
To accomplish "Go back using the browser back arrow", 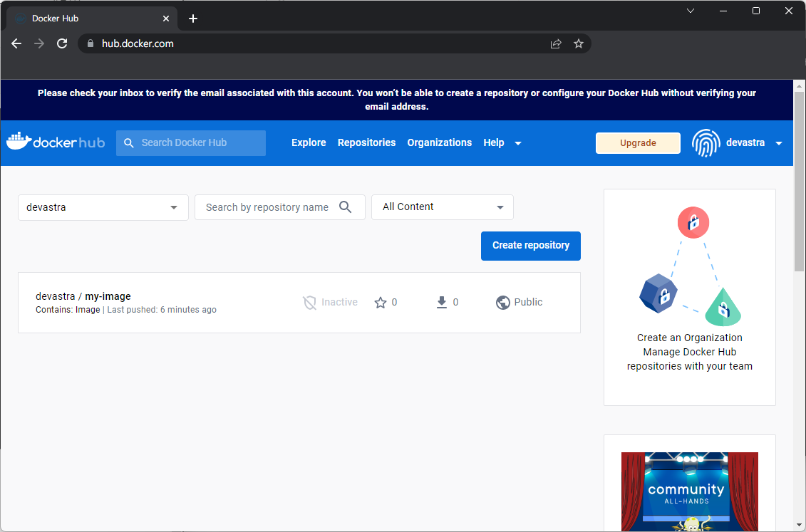I will (x=16, y=43).
